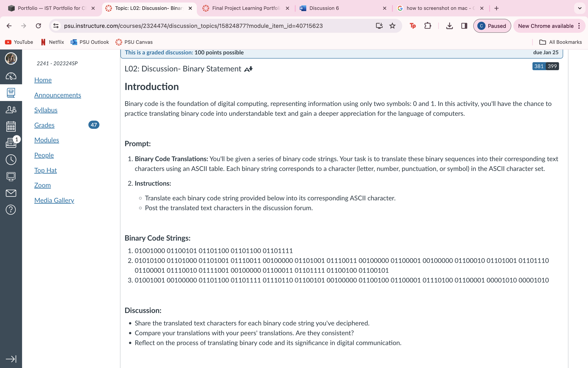Open the Canvas Inbox envelope icon
Viewport: 588px width, 368px height.
pos(11,193)
